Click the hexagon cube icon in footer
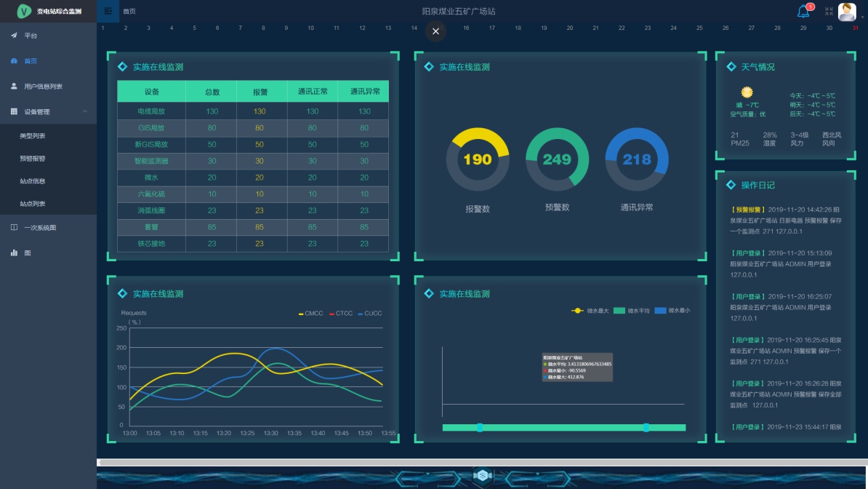868x489 pixels. (x=480, y=475)
